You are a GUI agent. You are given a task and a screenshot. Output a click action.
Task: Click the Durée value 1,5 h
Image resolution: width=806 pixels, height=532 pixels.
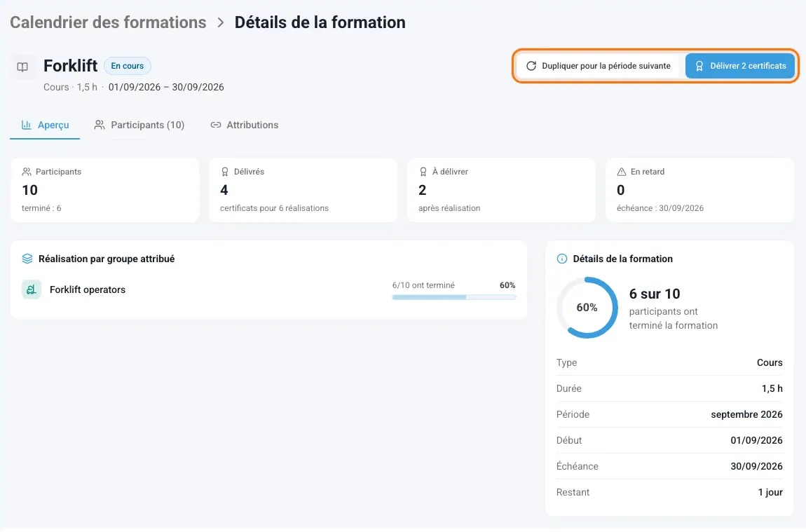[x=772, y=388]
